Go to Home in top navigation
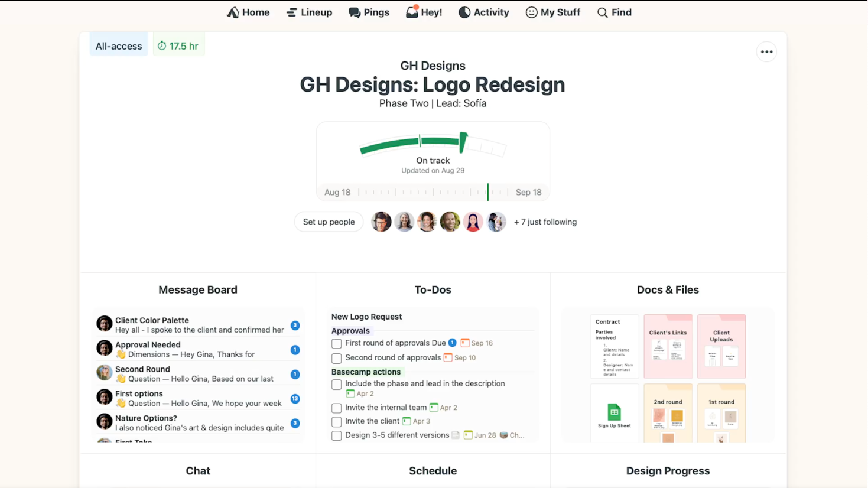The height and width of the screenshot is (488, 868). (248, 12)
